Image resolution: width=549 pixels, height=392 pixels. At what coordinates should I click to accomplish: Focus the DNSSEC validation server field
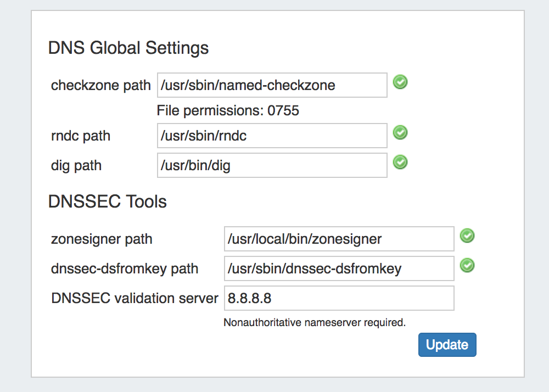[x=339, y=298]
